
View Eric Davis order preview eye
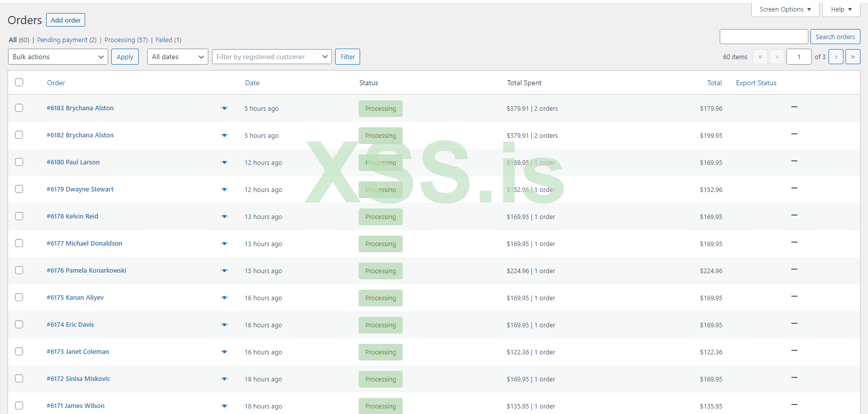pos(224,325)
